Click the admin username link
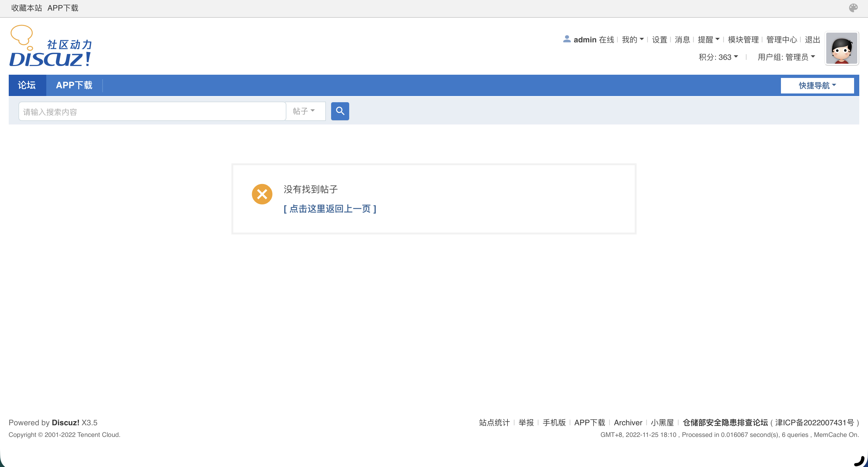 coord(585,40)
